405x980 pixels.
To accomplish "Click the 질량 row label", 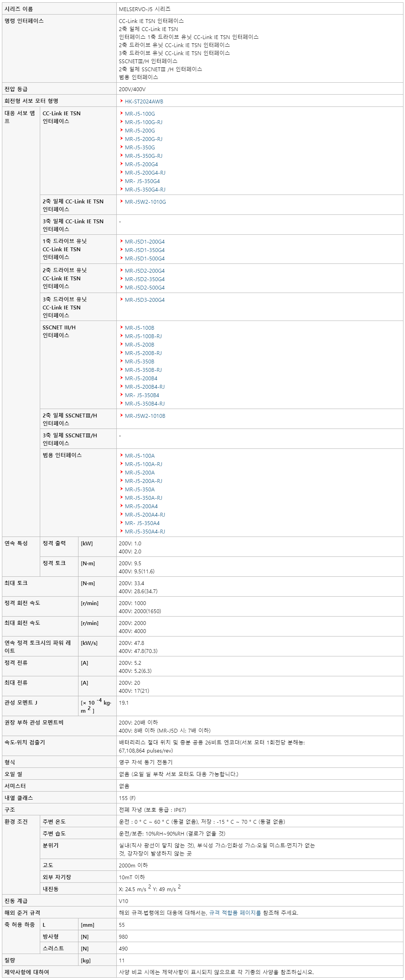I will tap(10, 960).
